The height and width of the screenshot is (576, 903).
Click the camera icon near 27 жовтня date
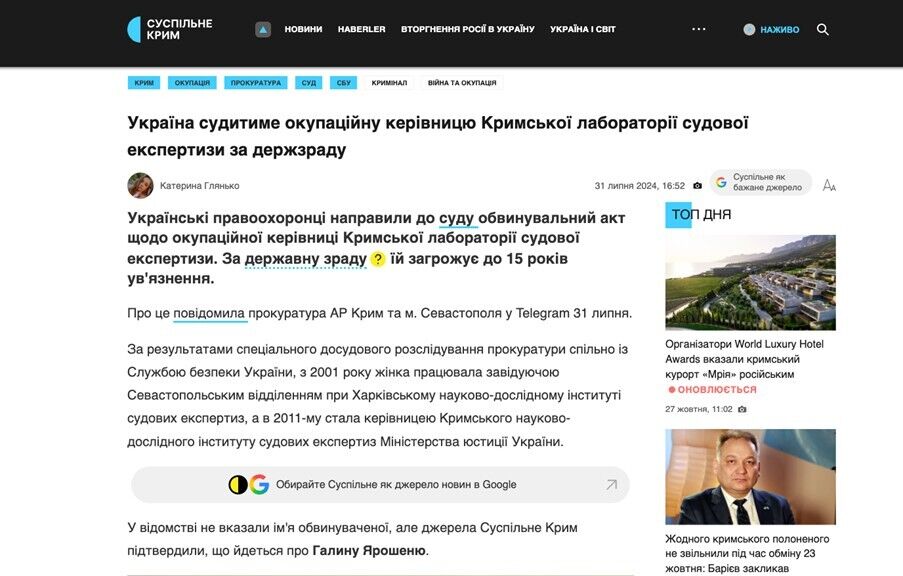pos(742,410)
